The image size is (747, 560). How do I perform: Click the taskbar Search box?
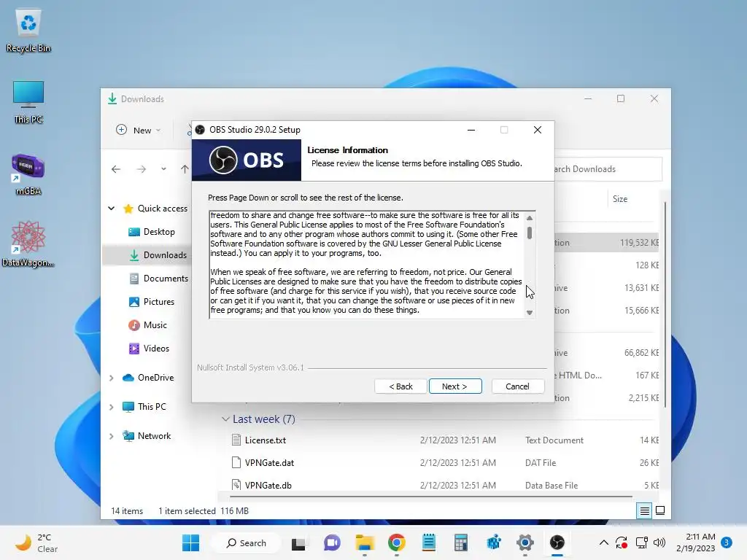[247, 542]
